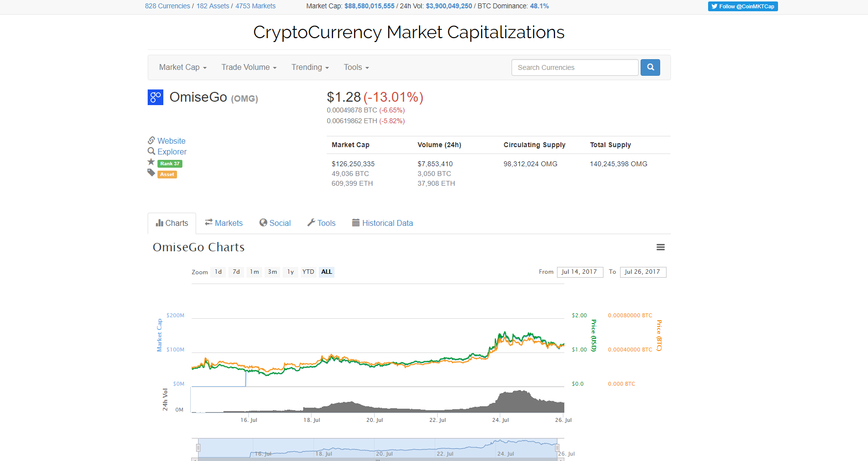
Task: Click the BTC Dominance 48.1% link
Action: click(539, 6)
